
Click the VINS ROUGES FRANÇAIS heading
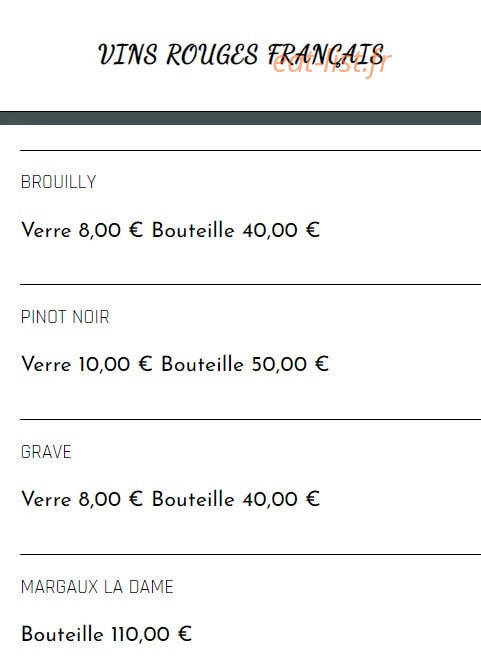pyautogui.click(x=241, y=55)
